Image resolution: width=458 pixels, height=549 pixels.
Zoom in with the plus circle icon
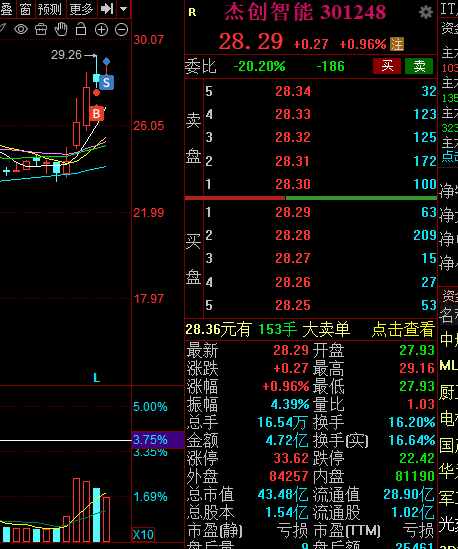click(x=101, y=30)
